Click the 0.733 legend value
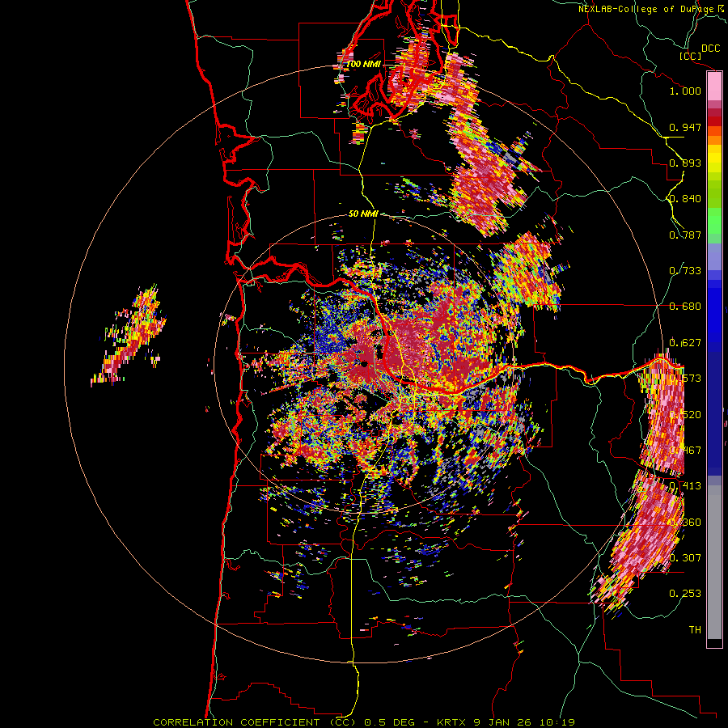 [x=685, y=271]
